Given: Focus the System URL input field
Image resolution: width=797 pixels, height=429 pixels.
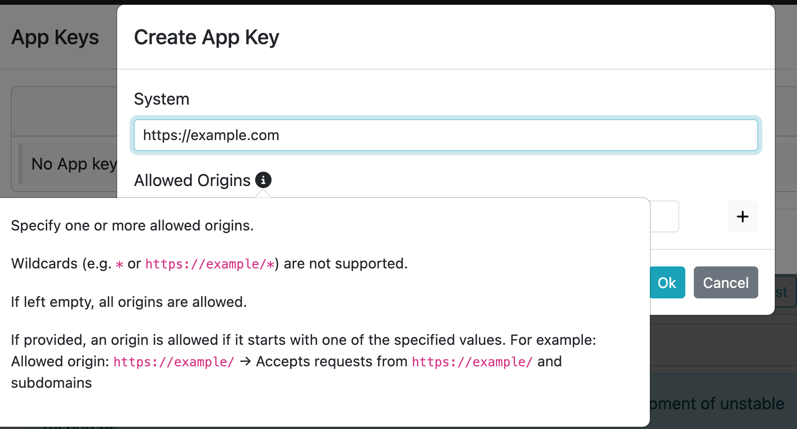Looking at the screenshot, I should pyautogui.click(x=445, y=135).
